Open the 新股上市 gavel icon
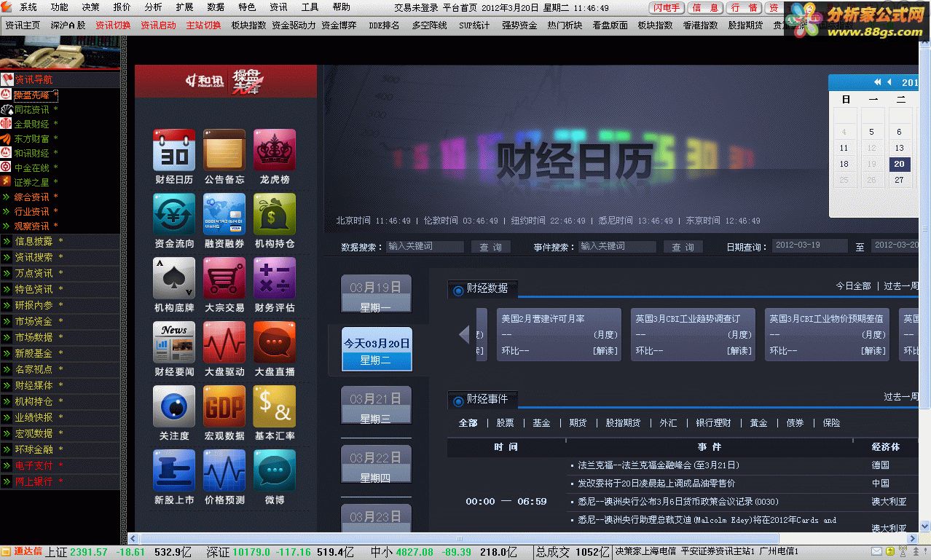931x560 pixels. [x=174, y=470]
